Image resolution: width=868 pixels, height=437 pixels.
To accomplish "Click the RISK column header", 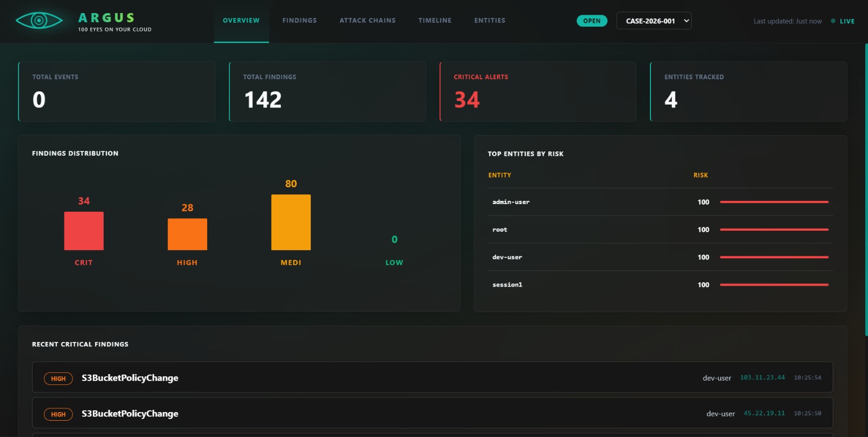I will tap(700, 175).
